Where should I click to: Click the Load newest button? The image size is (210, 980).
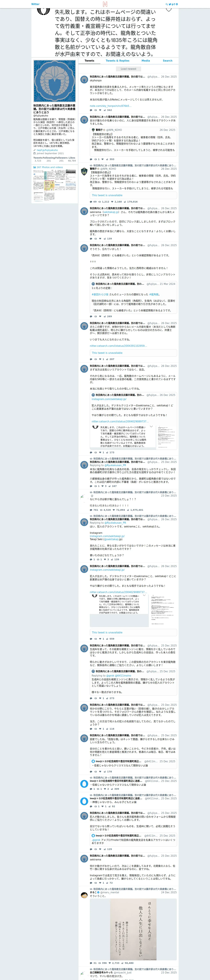tap(128, 69)
